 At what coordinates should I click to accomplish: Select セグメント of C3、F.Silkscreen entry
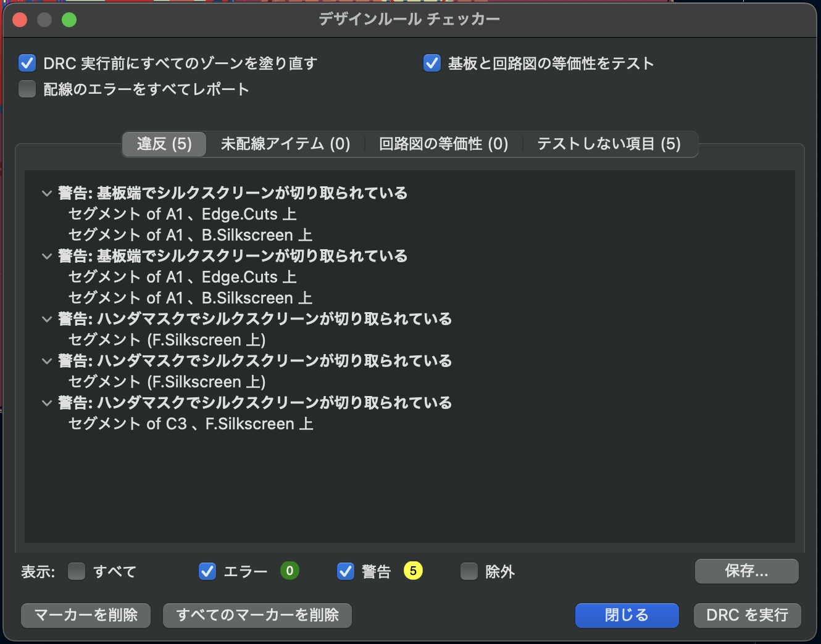(191, 424)
